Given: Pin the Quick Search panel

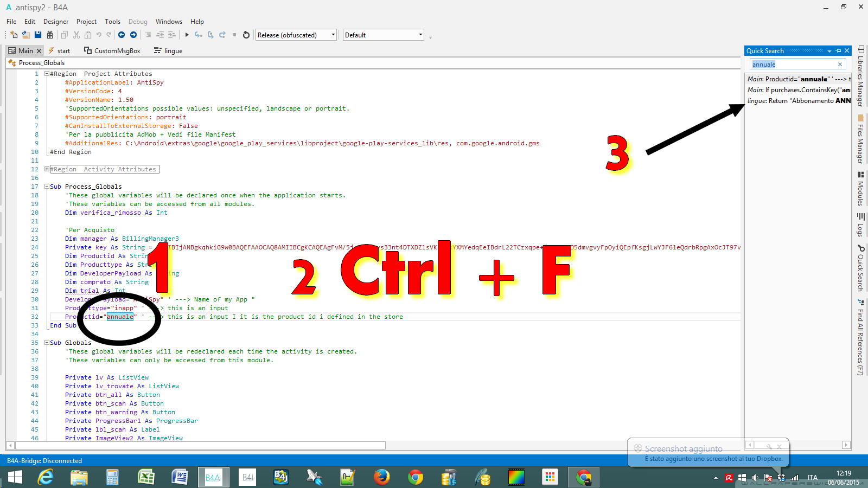Looking at the screenshot, I should [x=837, y=50].
